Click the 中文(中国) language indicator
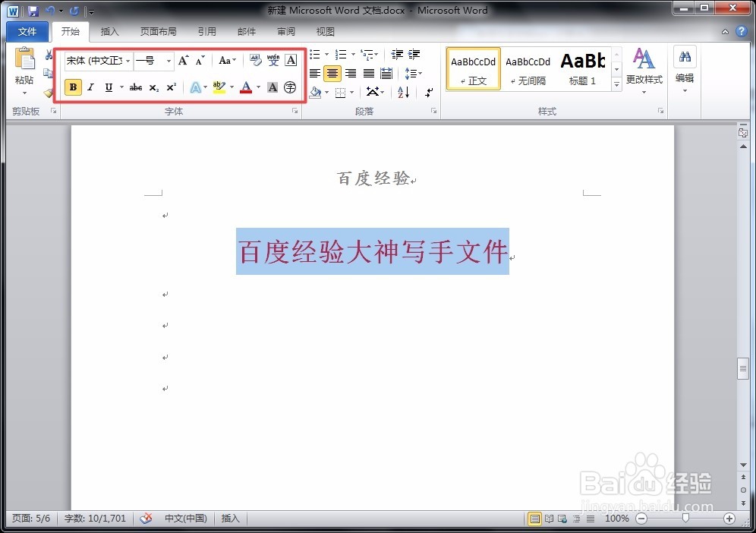 (x=186, y=518)
